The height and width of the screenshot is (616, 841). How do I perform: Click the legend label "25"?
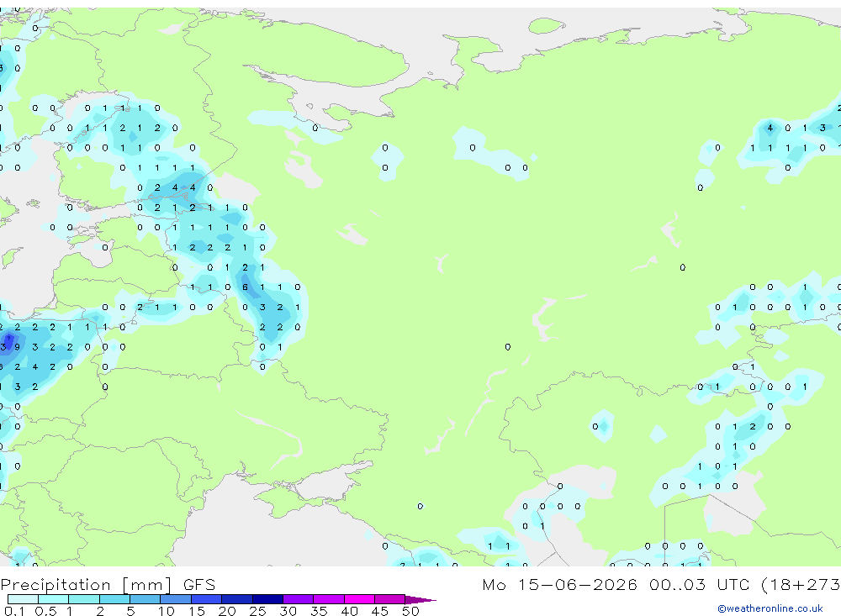(257, 611)
